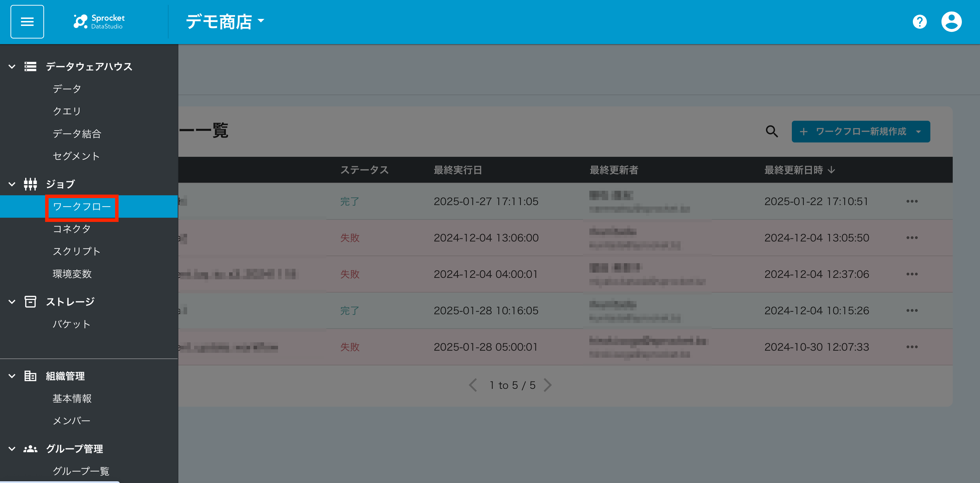Click 完了 status dated 2025-01-27 17:11:05
The image size is (980, 483).
coord(349,201)
